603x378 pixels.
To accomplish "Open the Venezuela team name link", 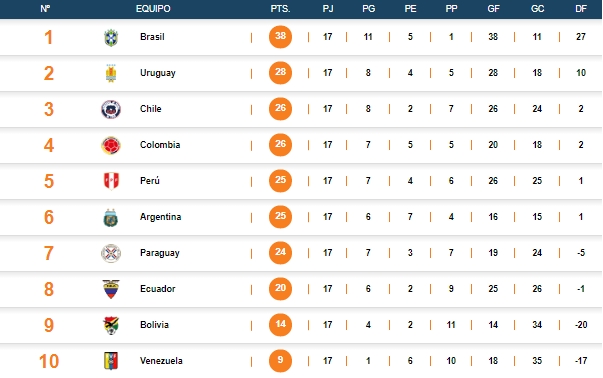I will pyautogui.click(x=161, y=361).
